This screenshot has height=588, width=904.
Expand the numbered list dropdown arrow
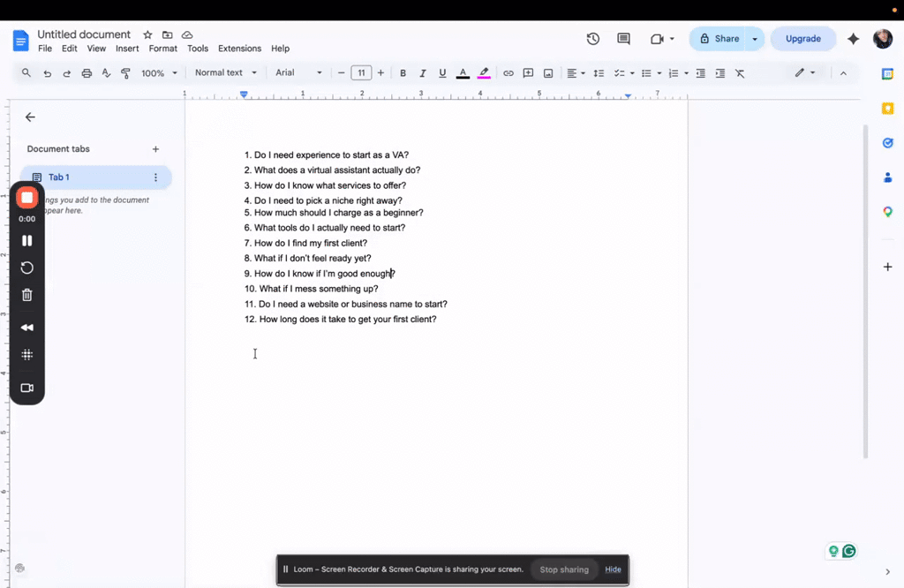click(x=686, y=73)
